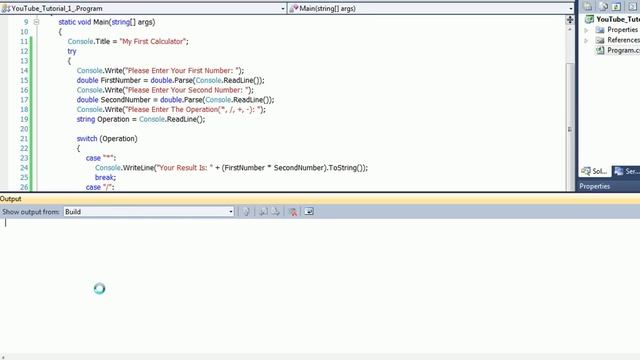Select the Properties folder in the tree
The width and height of the screenshot is (640, 360).
tap(622, 30)
